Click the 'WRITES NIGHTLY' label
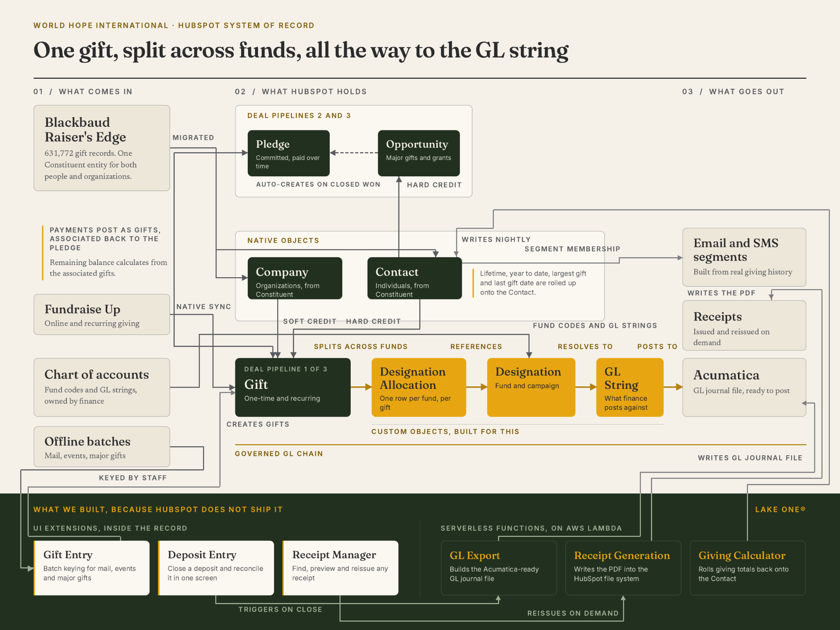840x630 pixels. tap(496, 240)
